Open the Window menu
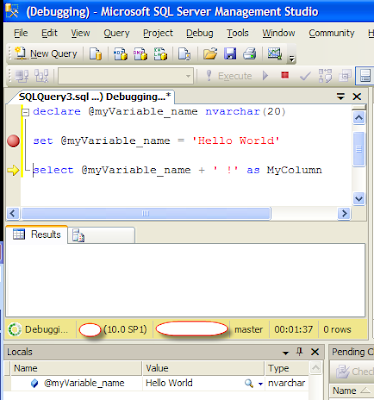 [x=279, y=33]
